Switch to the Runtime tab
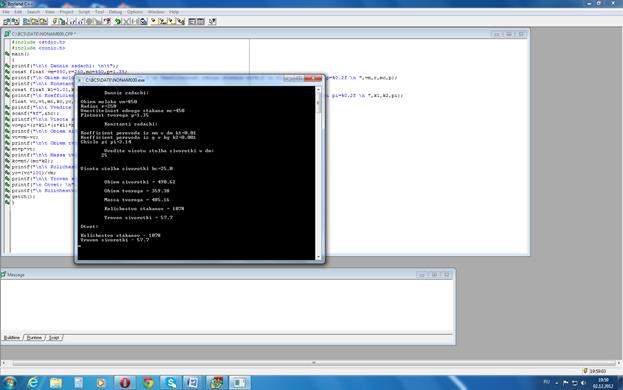Screen dimensions: 623x390 (x=35, y=338)
